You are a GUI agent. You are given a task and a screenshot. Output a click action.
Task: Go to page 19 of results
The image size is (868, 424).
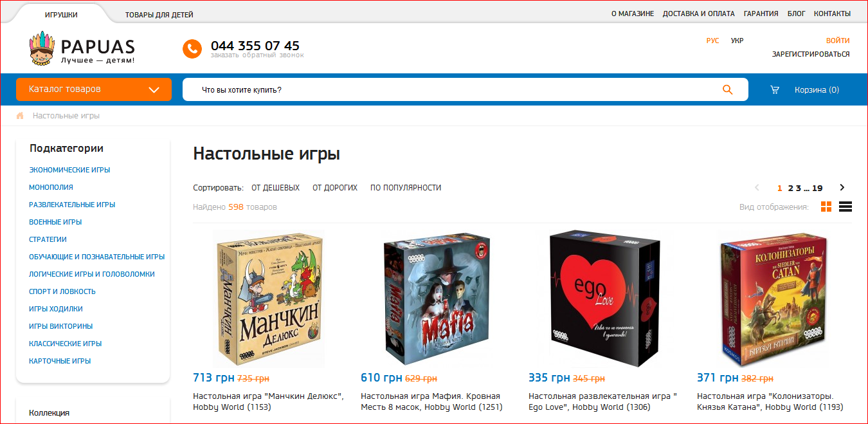(x=817, y=189)
